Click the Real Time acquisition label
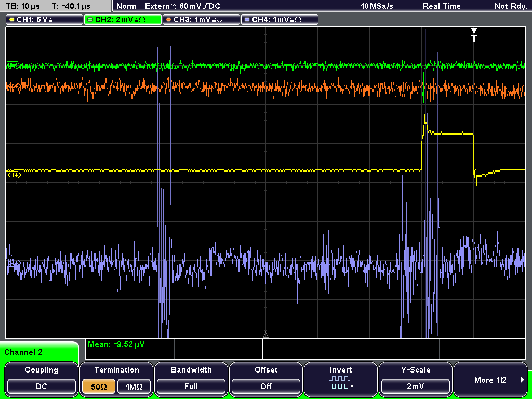 442,6
